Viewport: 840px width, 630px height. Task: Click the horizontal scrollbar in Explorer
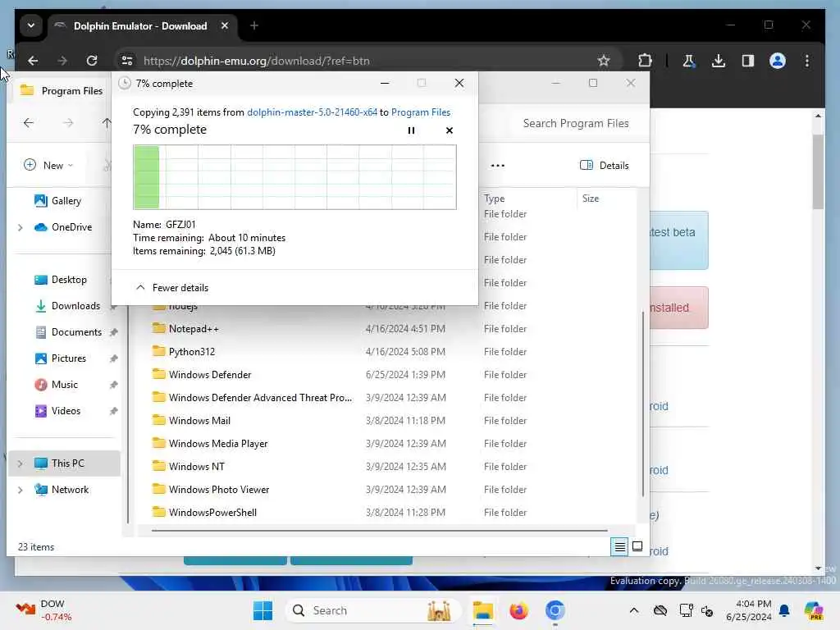point(379,531)
